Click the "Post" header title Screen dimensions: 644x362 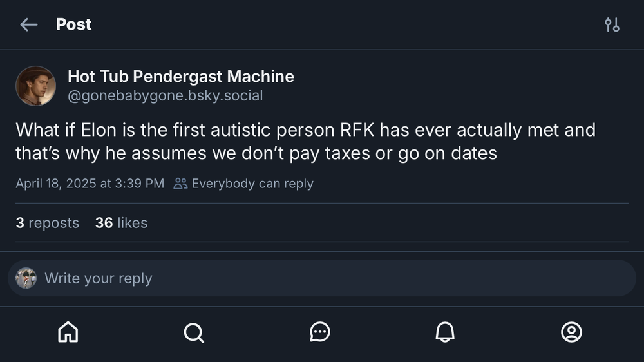tap(73, 24)
